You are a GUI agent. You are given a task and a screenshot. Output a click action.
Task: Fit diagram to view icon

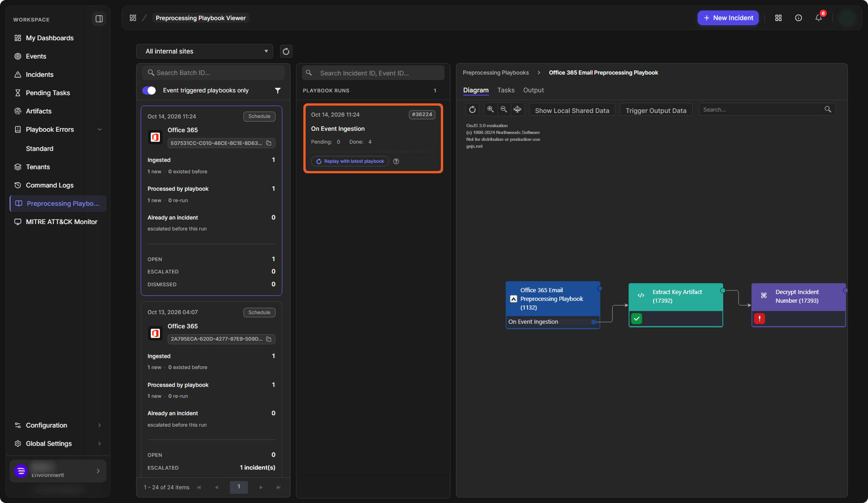[518, 110]
